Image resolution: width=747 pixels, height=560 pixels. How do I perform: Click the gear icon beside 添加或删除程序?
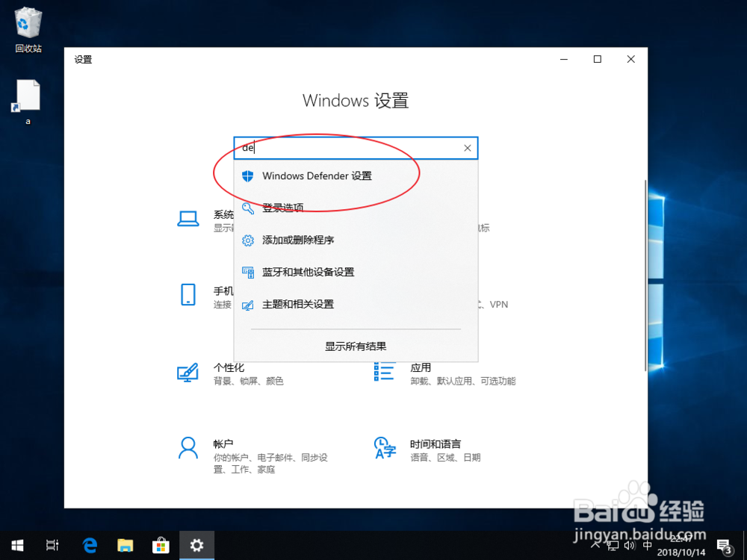coord(248,240)
